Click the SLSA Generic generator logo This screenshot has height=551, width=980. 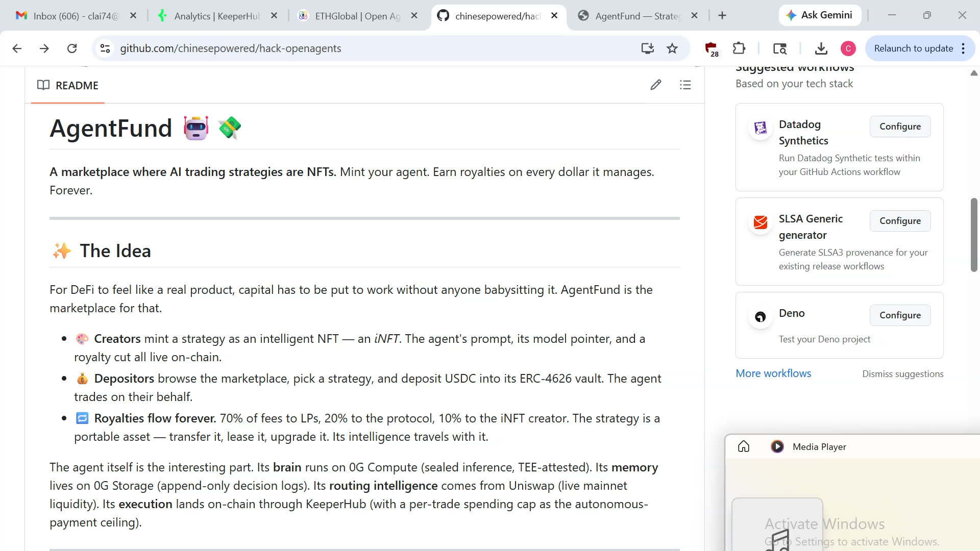[x=761, y=222]
